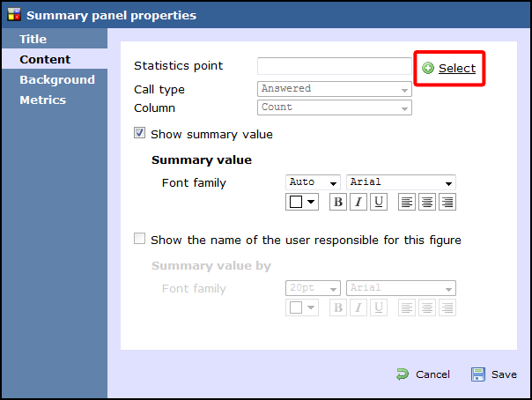Open the Arial font family dropdown
Screen dimensions: 532x400
pos(401,182)
